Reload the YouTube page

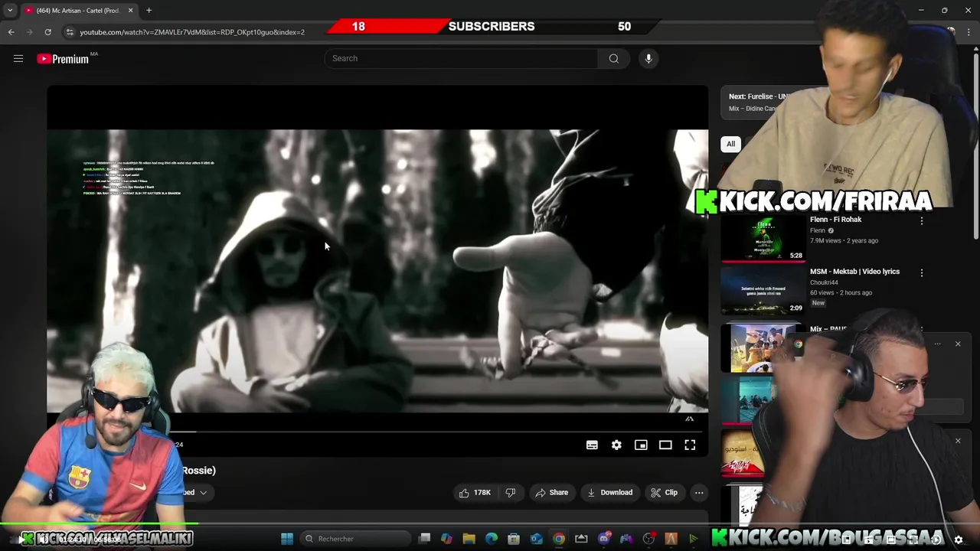(x=47, y=32)
